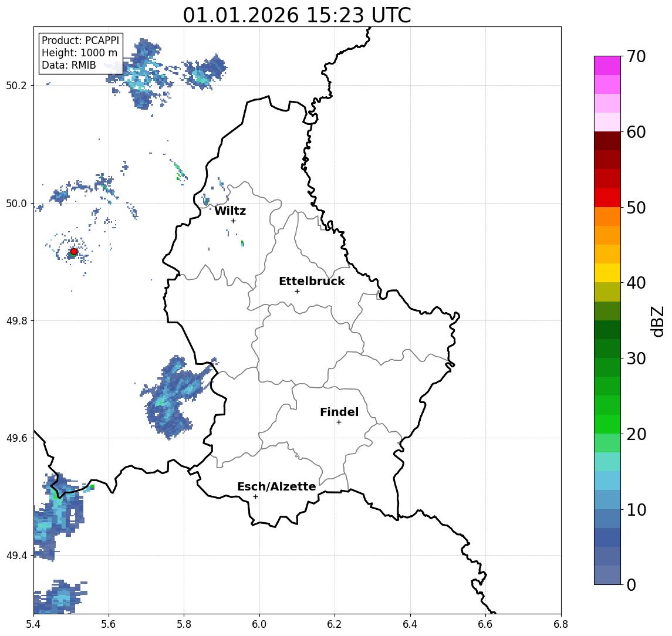This screenshot has width=672, height=636.
Task: Click the red station marker dot
Action: (x=74, y=252)
